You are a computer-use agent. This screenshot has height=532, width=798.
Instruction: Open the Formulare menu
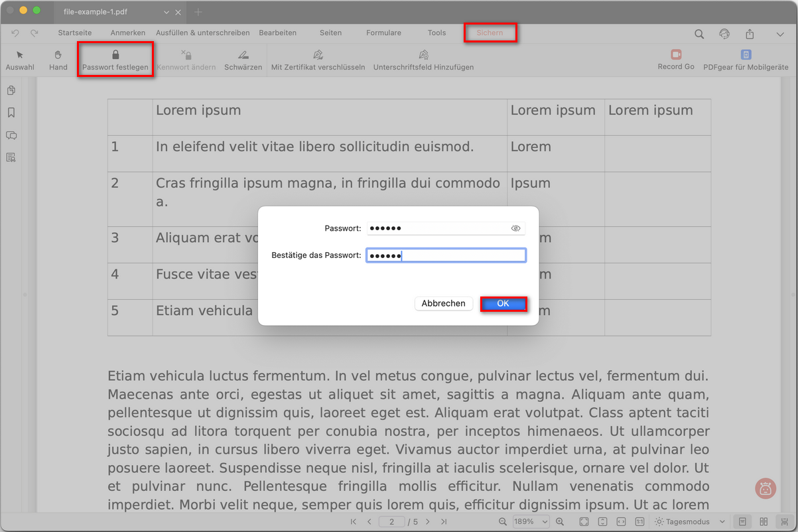pyautogui.click(x=383, y=32)
